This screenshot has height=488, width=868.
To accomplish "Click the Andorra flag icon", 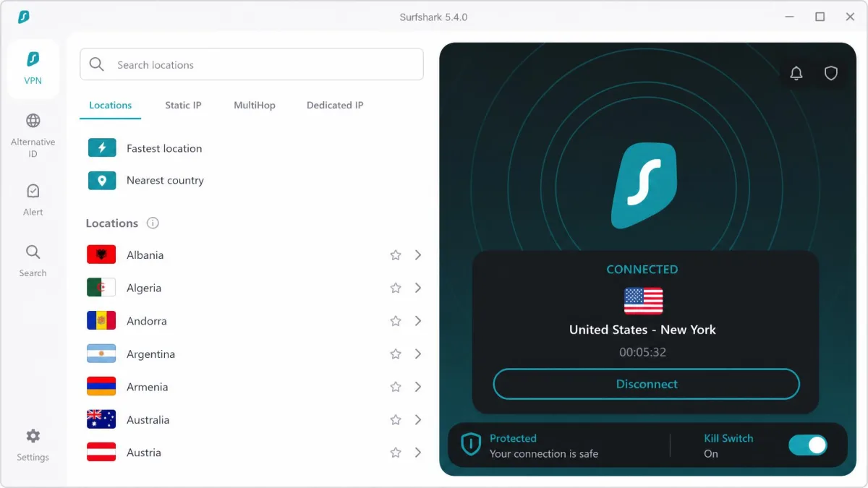I will [101, 320].
